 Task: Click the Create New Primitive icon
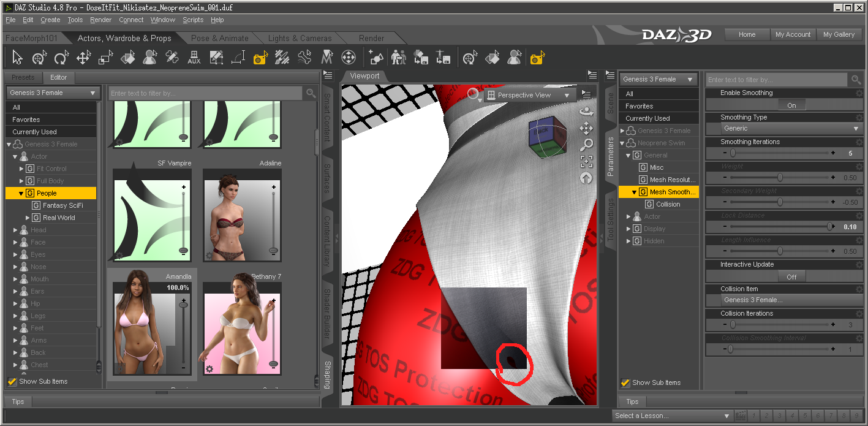tap(376, 58)
